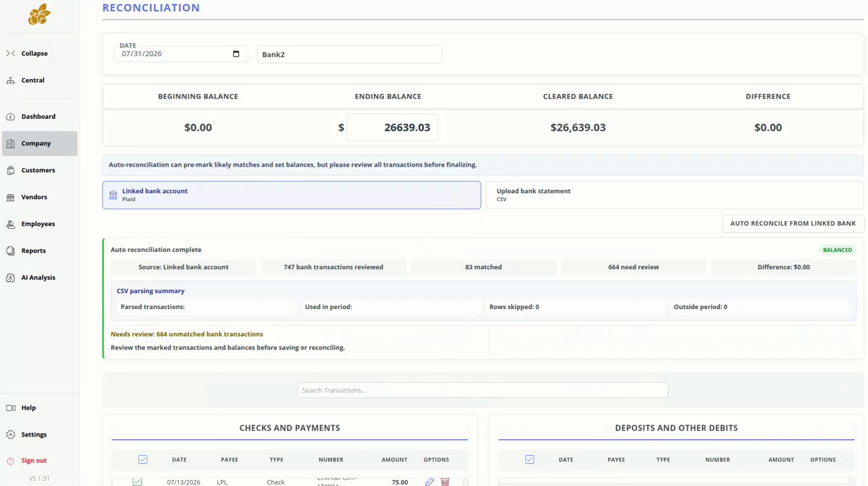The width and height of the screenshot is (868, 486).
Task: Click the BALANCED status badge
Action: click(x=838, y=250)
